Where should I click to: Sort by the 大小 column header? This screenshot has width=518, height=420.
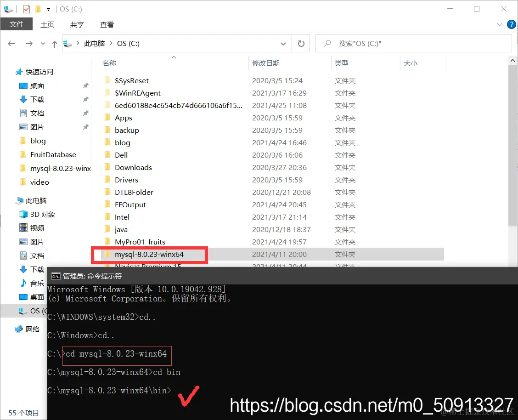(410, 63)
